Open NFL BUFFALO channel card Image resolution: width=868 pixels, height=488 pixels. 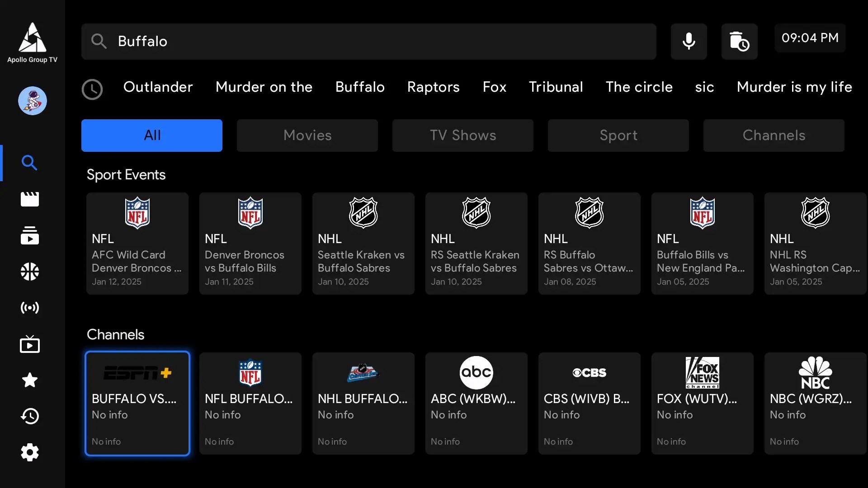pos(250,404)
